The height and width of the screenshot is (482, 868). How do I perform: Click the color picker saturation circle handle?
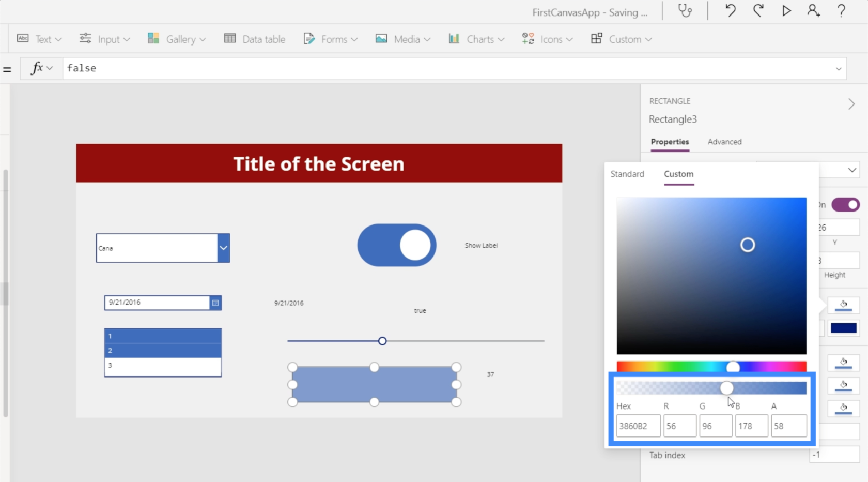[x=748, y=245]
